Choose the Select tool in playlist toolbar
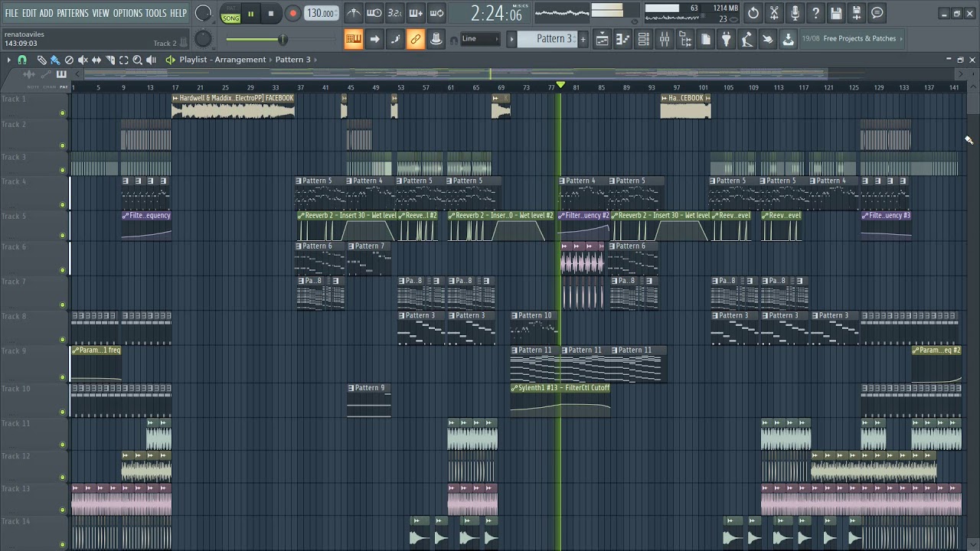Image resolution: width=980 pixels, height=551 pixels. click(124, 60)
